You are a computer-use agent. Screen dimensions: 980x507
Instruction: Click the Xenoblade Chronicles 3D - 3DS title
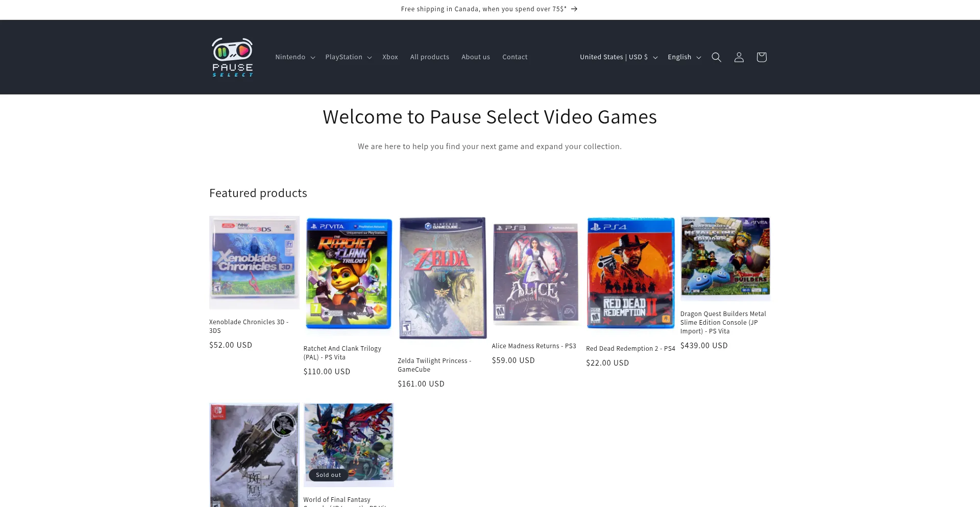coord(249,326)
